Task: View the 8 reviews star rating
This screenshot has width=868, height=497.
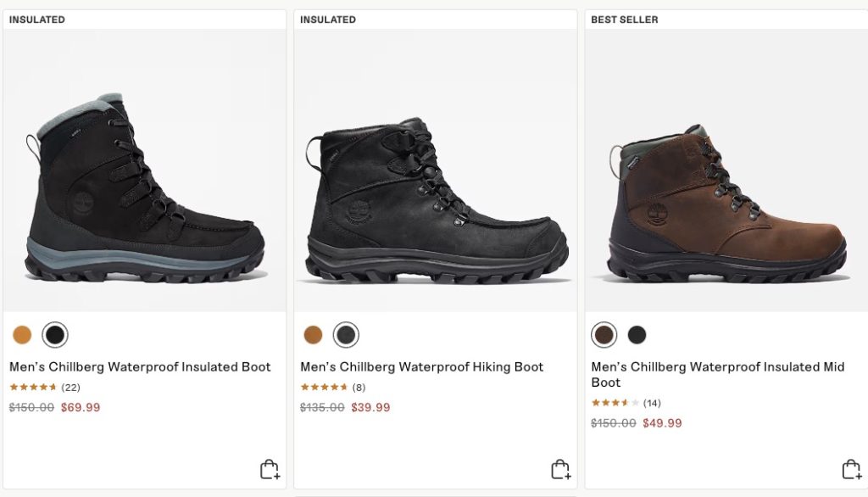Action: tap(324, 388)
